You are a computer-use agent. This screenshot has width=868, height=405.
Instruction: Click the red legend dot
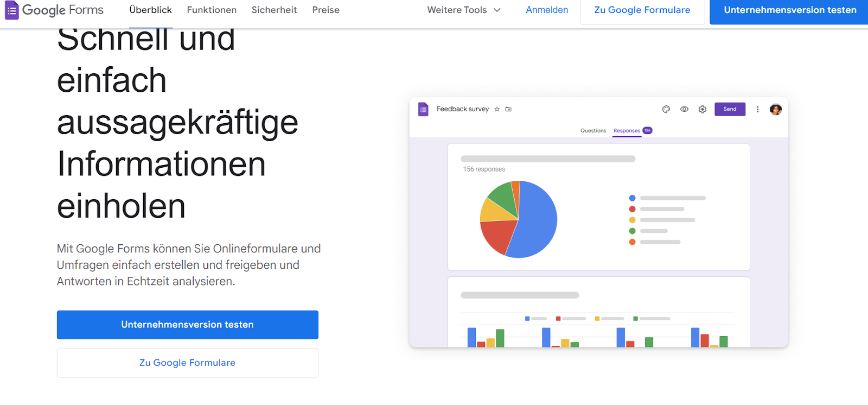coord(632,209)
